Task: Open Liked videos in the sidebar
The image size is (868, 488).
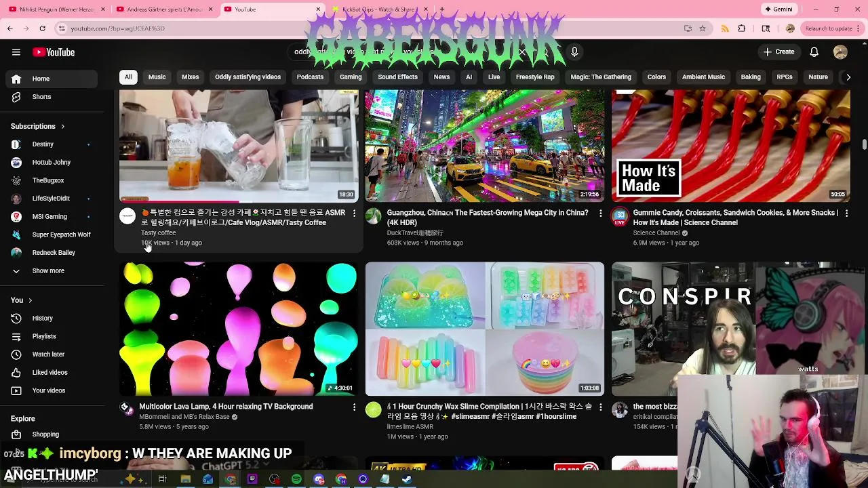Action: coord(52,372)
